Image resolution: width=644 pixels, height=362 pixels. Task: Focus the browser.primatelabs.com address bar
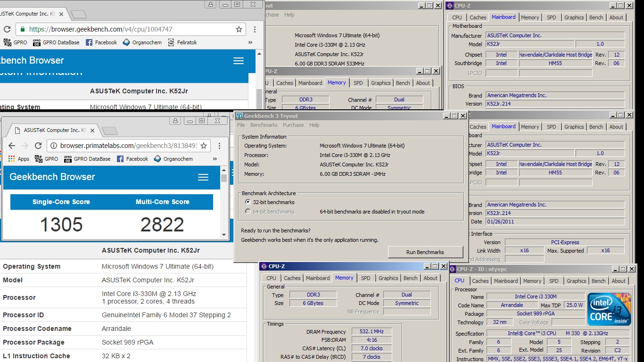pyautogui.click(x=129, y=146)
